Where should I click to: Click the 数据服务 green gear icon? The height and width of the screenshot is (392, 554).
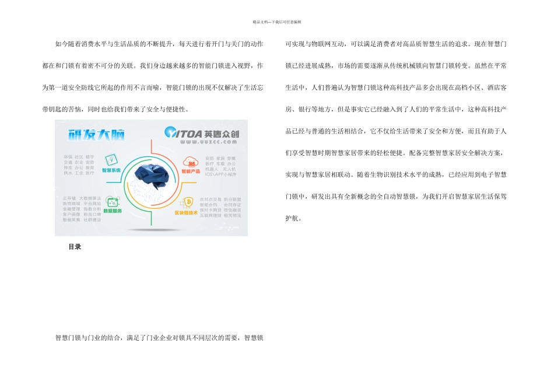(x=113, y=202)
